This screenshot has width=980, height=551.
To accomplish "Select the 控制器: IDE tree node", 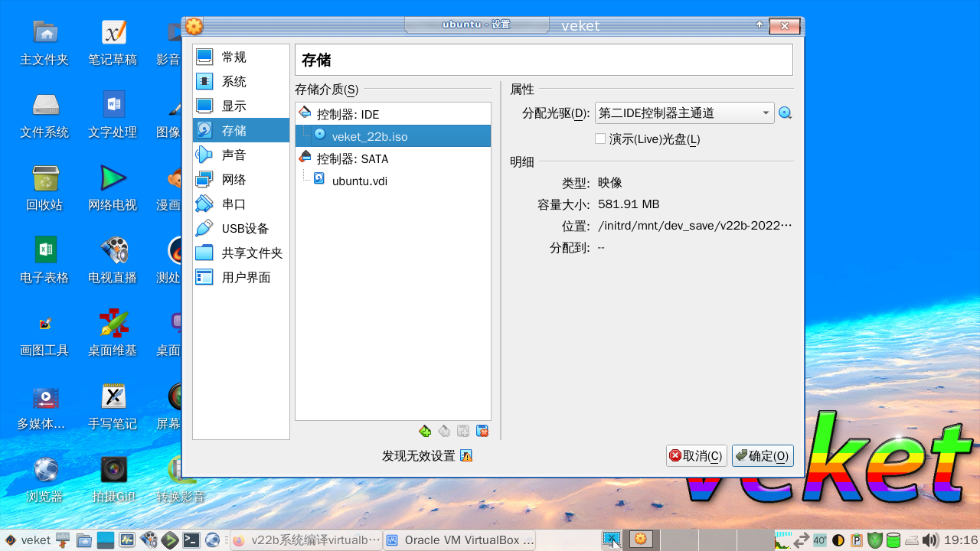I will point(393,114).
